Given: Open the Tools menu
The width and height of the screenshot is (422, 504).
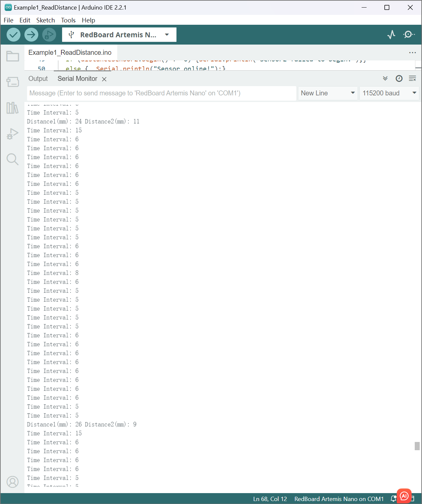Looking at the screenshot, I should click(x=68, y=20).
